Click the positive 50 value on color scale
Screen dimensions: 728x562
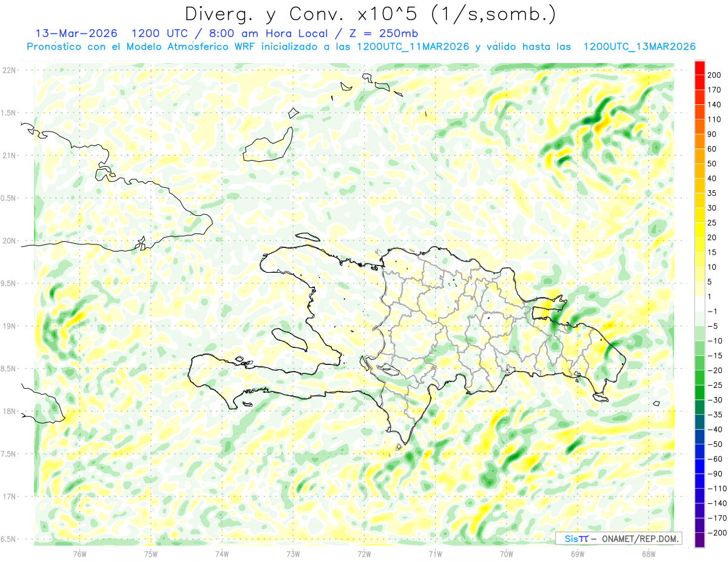click(712, 164)
